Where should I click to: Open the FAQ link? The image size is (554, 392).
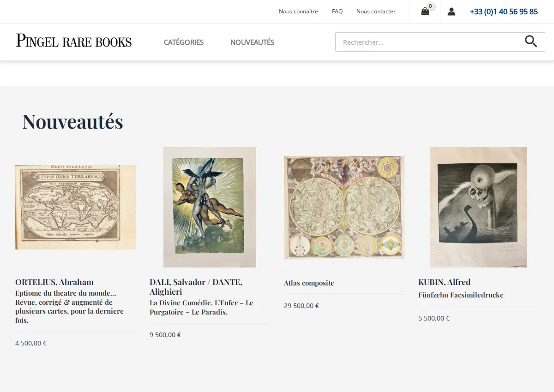337,12
